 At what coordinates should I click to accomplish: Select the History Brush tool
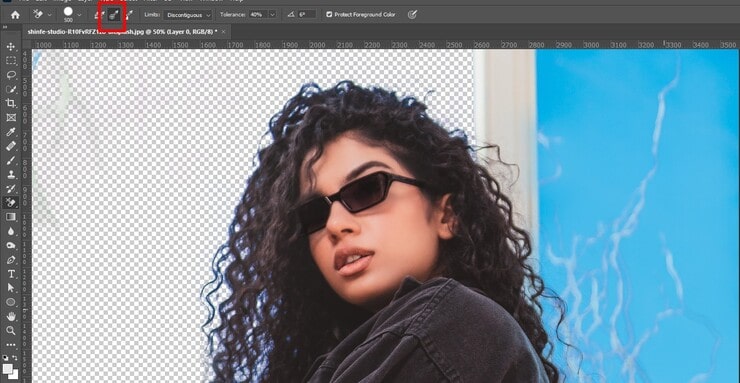tap(11, 189)
